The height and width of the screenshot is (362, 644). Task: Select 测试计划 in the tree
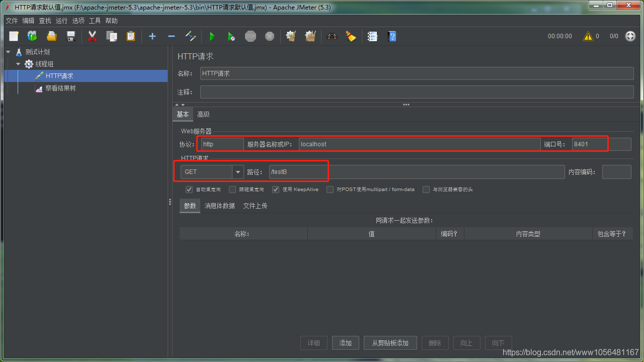(37, 52)
